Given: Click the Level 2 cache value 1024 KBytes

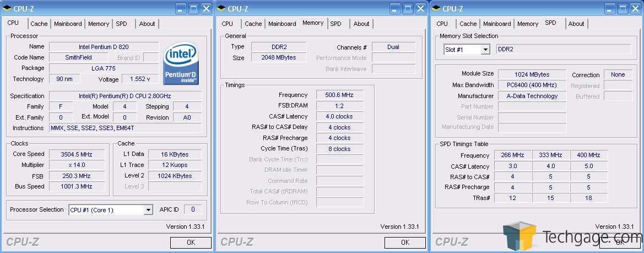Looking at the screenshot, I should pos(175,176).
